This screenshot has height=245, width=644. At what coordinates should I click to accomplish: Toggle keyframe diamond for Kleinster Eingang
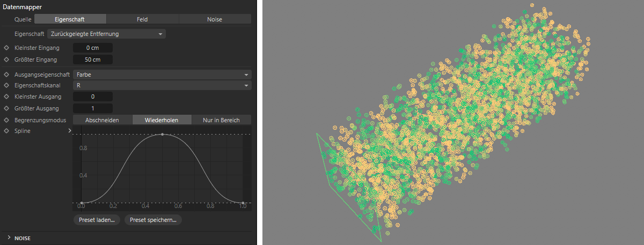[6, 48]
